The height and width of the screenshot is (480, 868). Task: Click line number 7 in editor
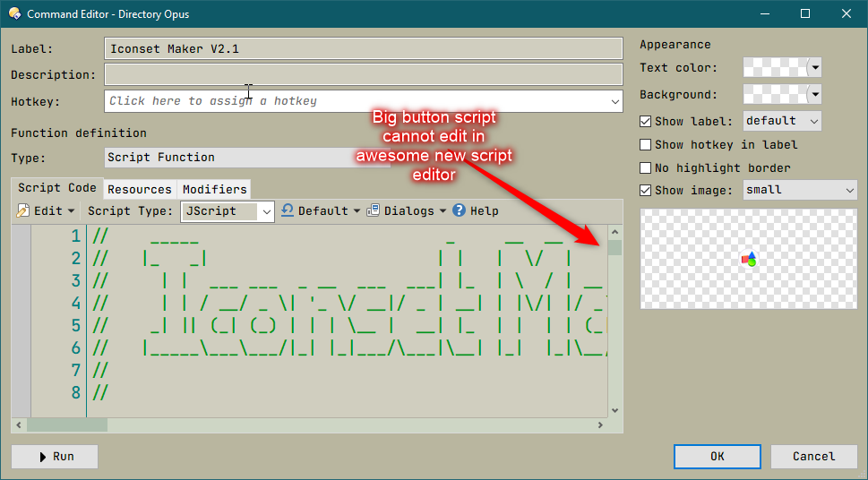76,371
